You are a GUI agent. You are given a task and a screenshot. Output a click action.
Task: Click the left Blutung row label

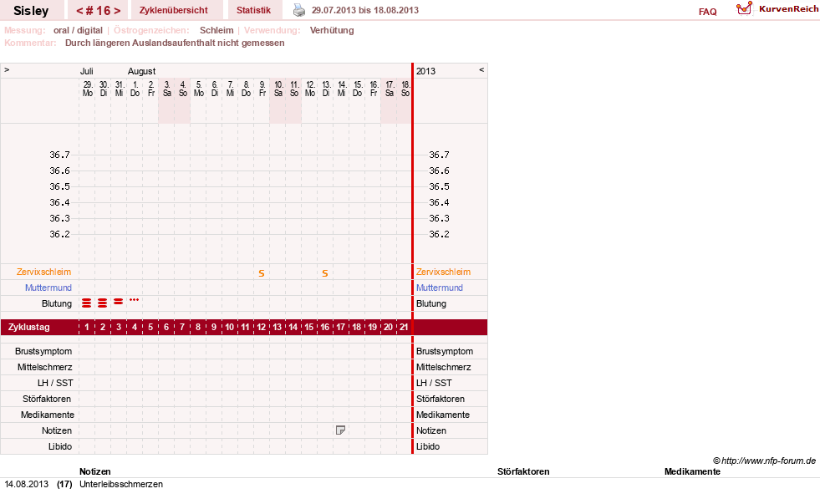pyautogui.click(x=57, y=303)
